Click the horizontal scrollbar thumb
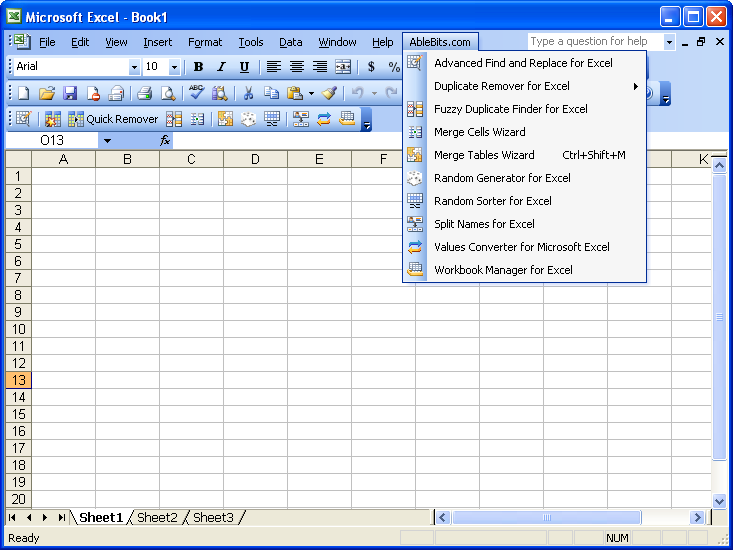733x550 pixels. point(546,517)
